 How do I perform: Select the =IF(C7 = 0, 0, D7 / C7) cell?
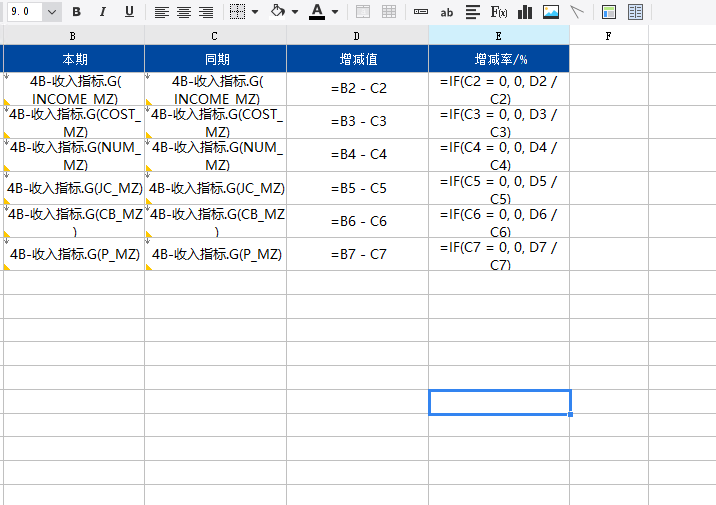tap(499, 254)
